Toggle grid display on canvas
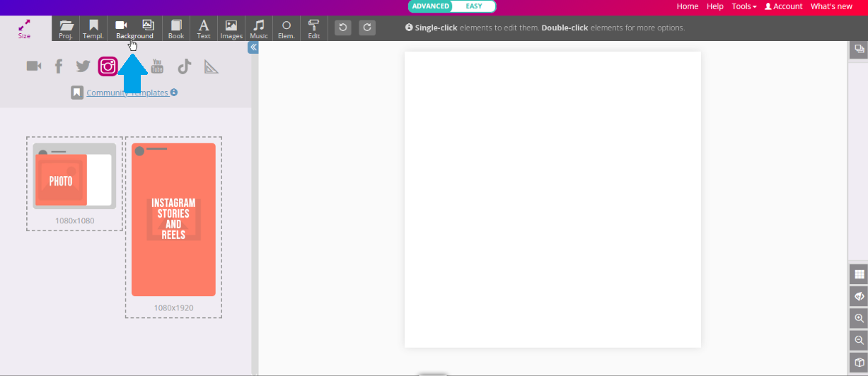Screen dimensions: 868x376 859,274
